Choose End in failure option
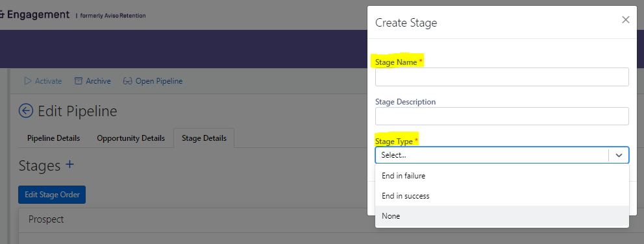The width and height of the screenshot is (644, 244). 502,176
